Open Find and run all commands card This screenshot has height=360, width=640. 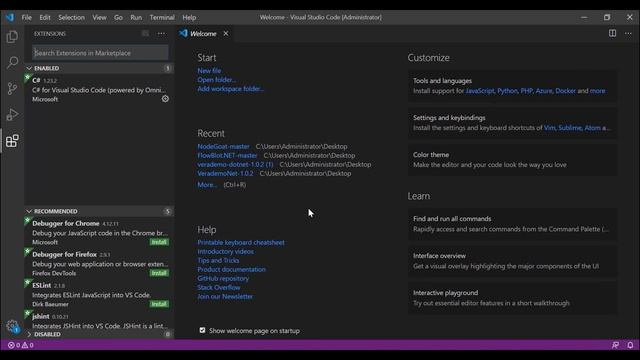point(512,224)
